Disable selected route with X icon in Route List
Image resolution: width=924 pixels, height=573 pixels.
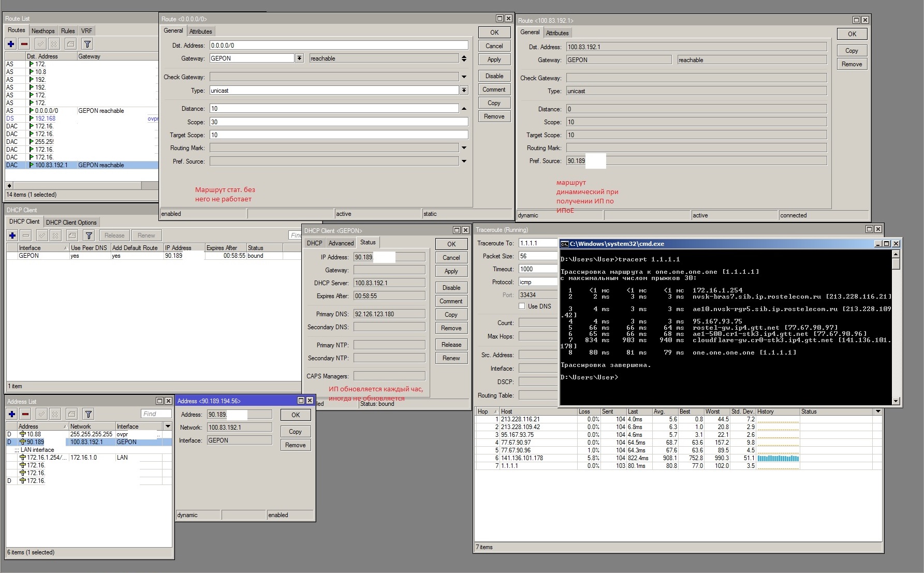point(53,44)
